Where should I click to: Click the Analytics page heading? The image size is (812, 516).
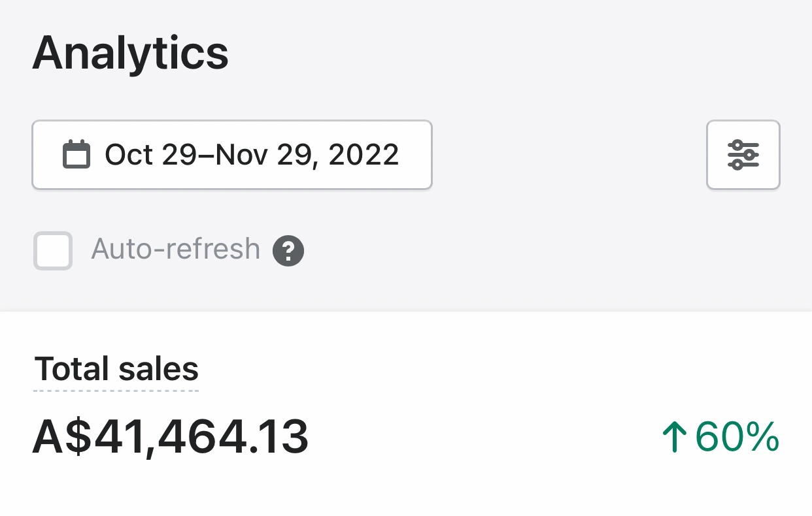tap(130, 54)
